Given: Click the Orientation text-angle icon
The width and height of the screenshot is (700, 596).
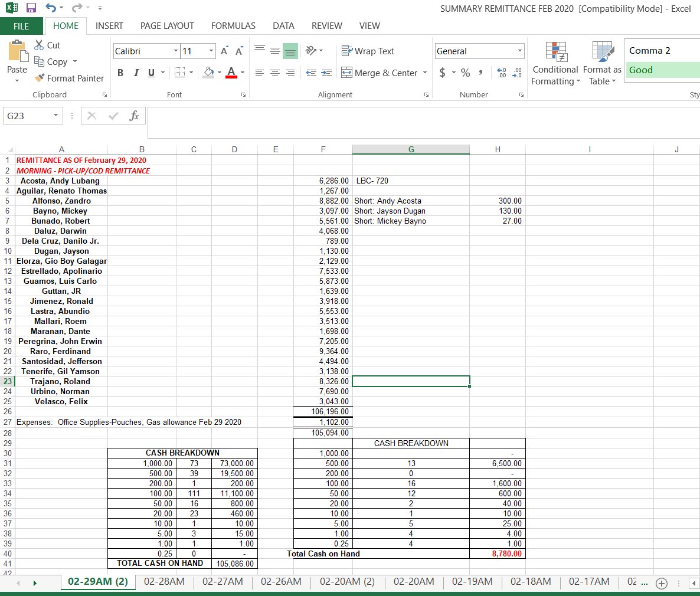Looking at the screenshot, I should click(x=311, y=50).
